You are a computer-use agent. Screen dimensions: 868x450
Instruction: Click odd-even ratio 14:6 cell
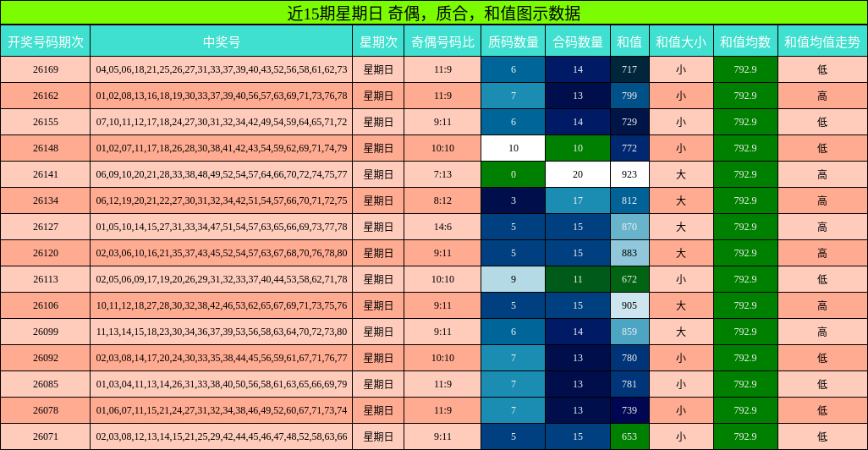442,227
